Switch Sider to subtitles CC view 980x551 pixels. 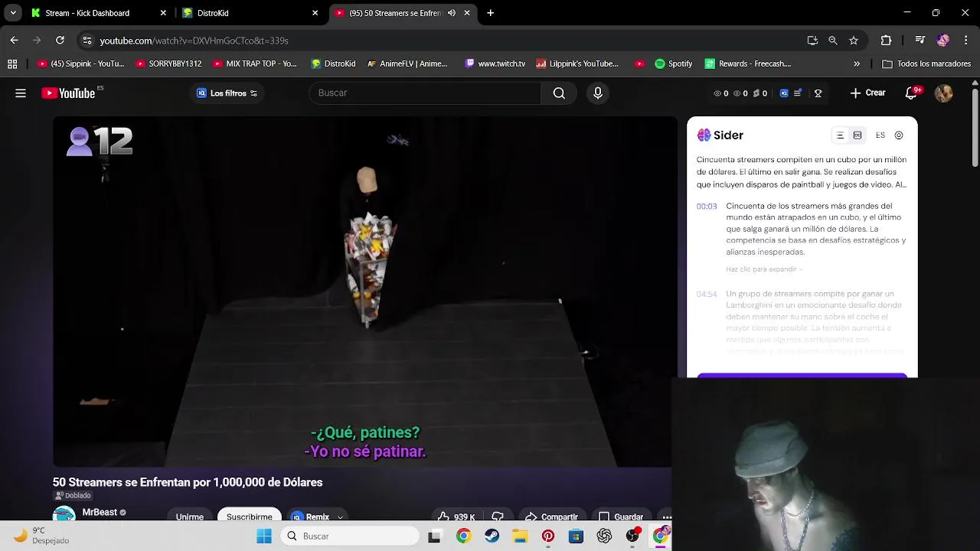[x=857, y=135]
